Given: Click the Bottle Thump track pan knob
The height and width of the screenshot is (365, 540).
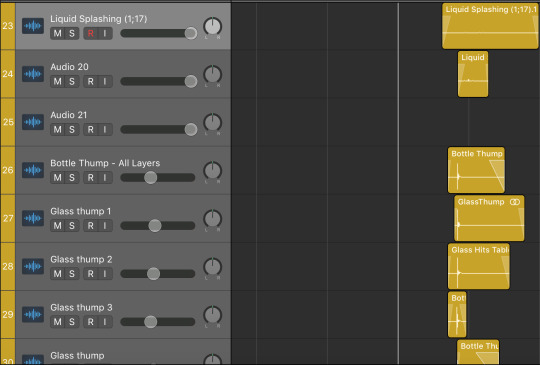Looking at the screenshot, I should point(212,171).
